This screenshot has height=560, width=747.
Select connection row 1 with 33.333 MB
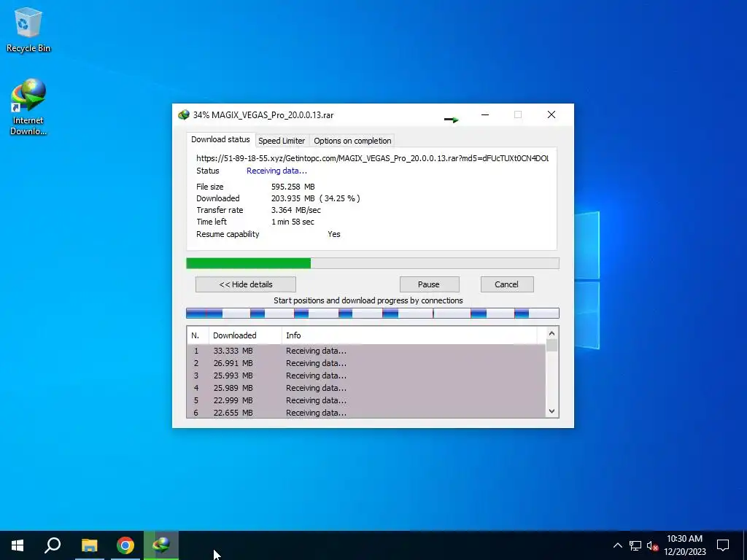pos(366,351)
